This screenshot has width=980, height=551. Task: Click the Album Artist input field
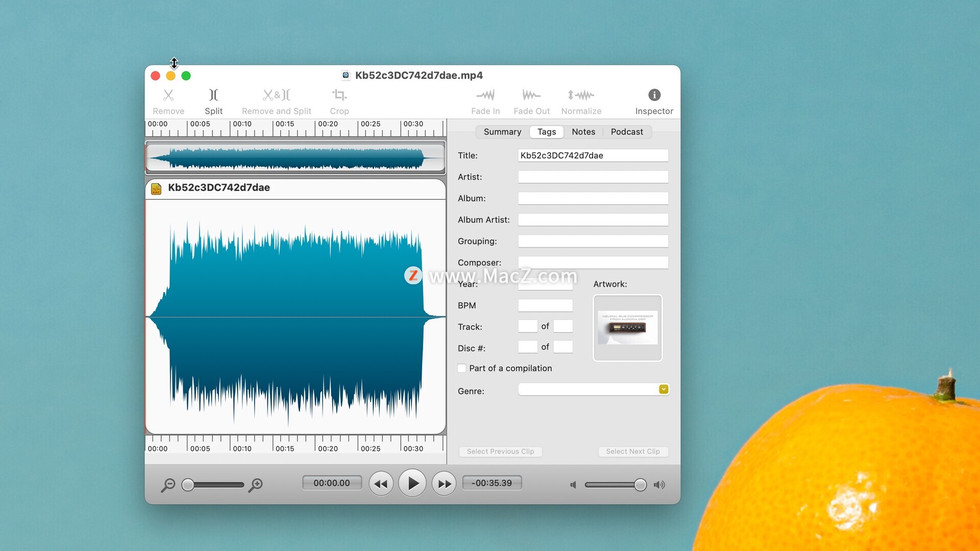593,220
